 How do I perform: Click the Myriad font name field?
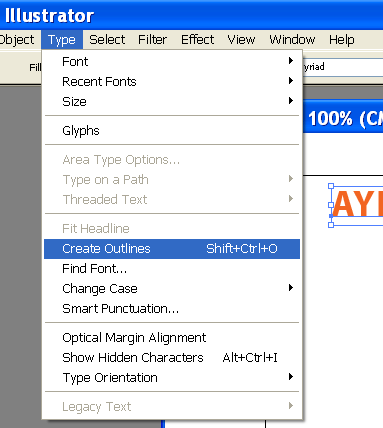(343, 67)
